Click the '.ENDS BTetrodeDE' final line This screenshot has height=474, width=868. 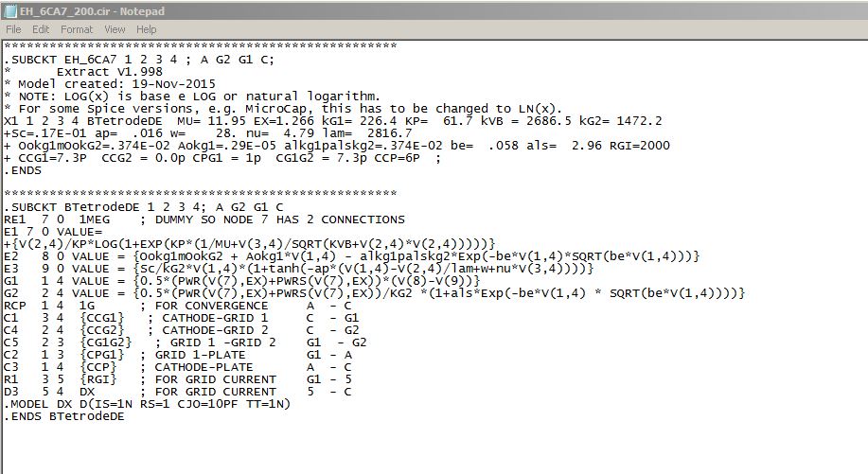coord(64,416)
